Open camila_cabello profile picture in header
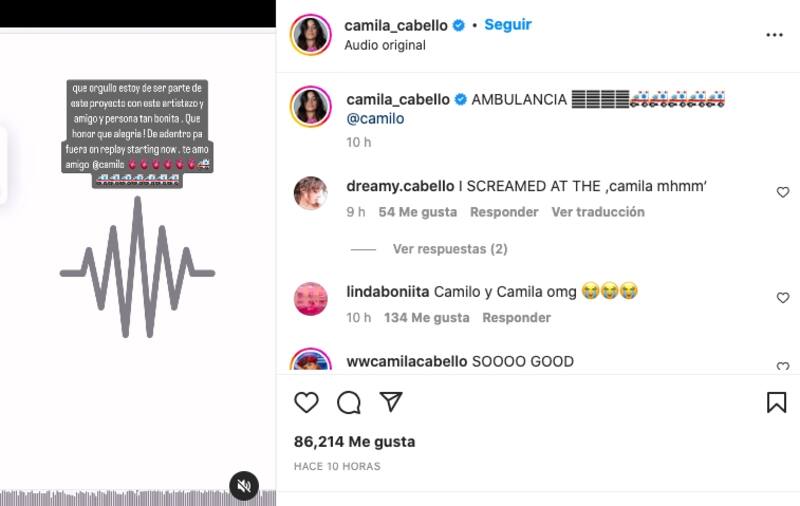This screenshot has width=800, height=506. click(311, 34)
